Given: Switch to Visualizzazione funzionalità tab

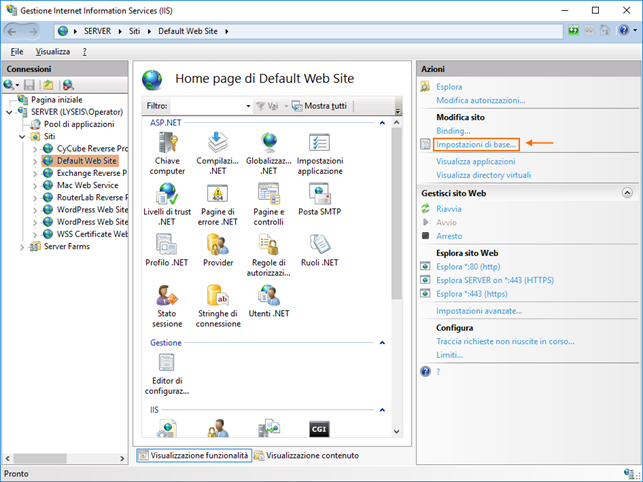Looking at the screenshot, I should tap(194, 455).
